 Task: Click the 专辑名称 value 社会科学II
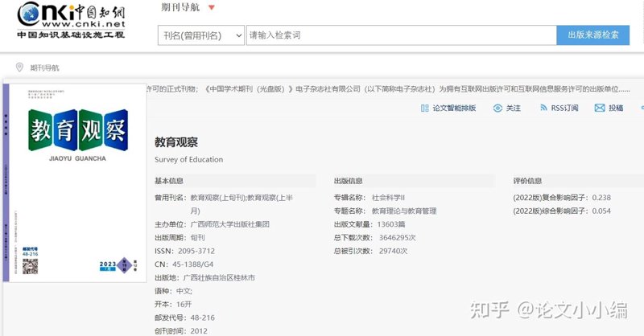click(388, 198)
